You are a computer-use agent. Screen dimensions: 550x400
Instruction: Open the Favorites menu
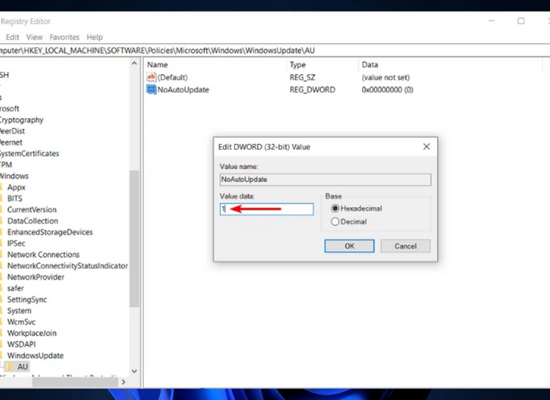[65, 37]
